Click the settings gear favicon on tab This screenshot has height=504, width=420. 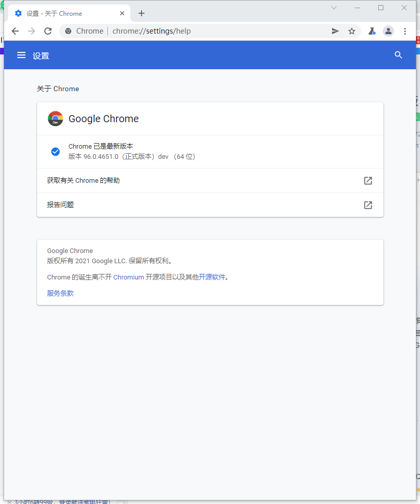pyautogui.click(x=18, y=13)
